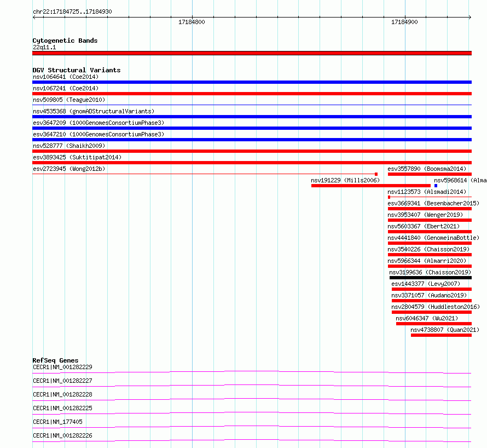Click nsv3540226 (Chaisson2019) label
Screen dimensions: 487x448
click(428, 249)
